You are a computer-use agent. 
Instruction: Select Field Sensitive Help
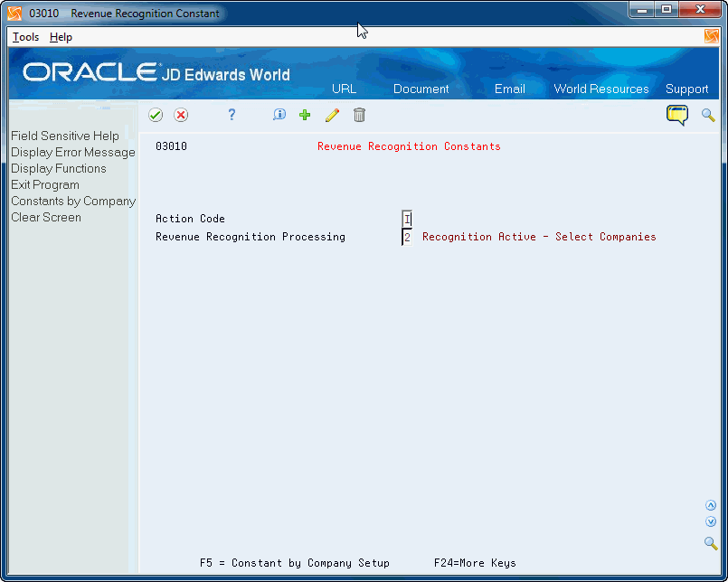[x=65, y=136]
